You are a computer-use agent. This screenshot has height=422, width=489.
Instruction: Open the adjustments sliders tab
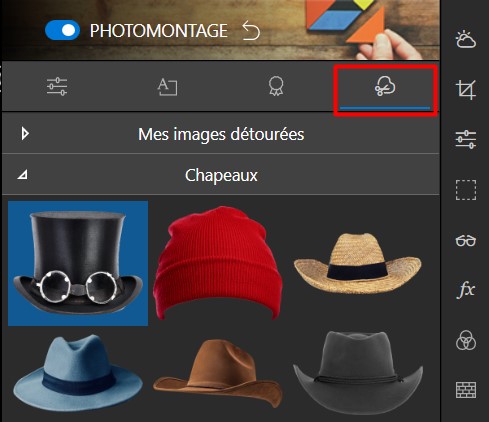pos(57,86)
